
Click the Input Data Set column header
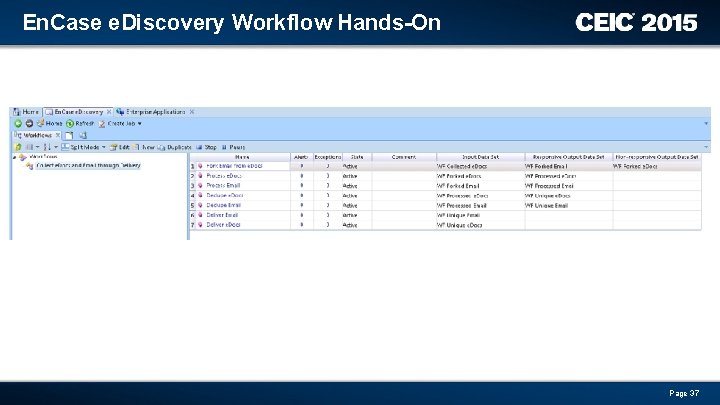tap(480, 157)
